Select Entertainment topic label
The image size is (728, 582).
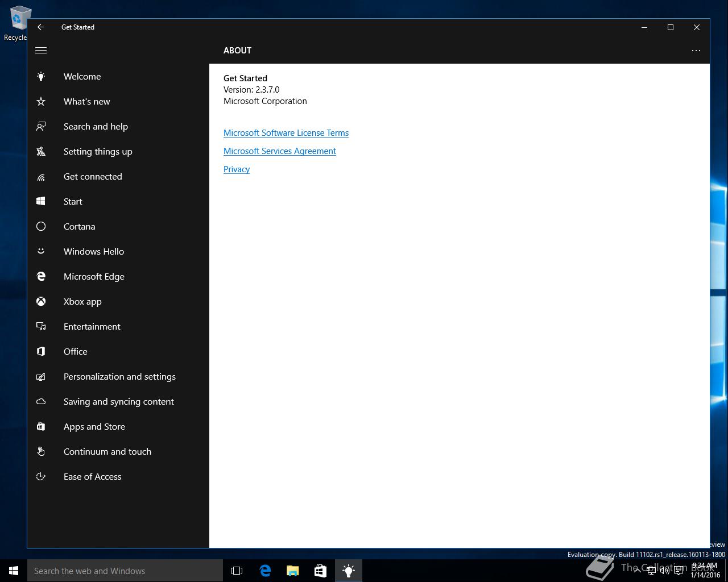coord(92,326)
